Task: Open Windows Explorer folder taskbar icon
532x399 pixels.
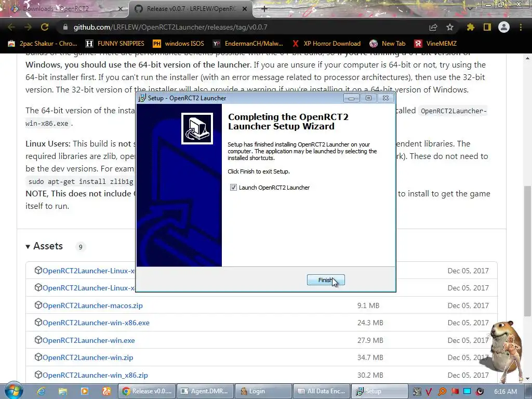Action: [63, 391]
